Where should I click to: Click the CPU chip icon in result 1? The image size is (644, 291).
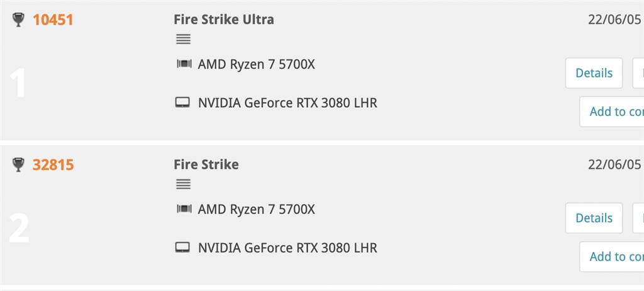pyautogui.click(x=184, y=64)
